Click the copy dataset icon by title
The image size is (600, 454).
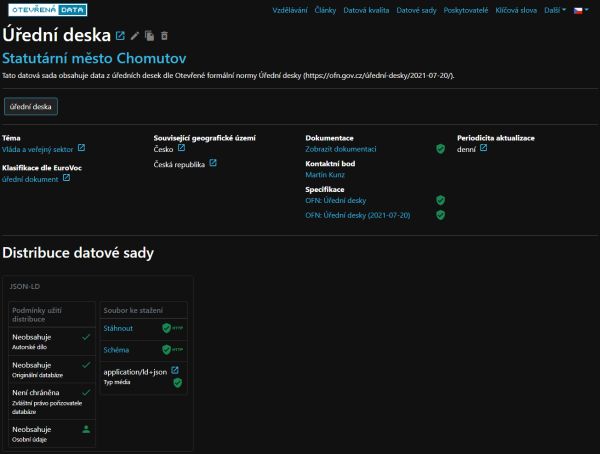tap(150, 36)
